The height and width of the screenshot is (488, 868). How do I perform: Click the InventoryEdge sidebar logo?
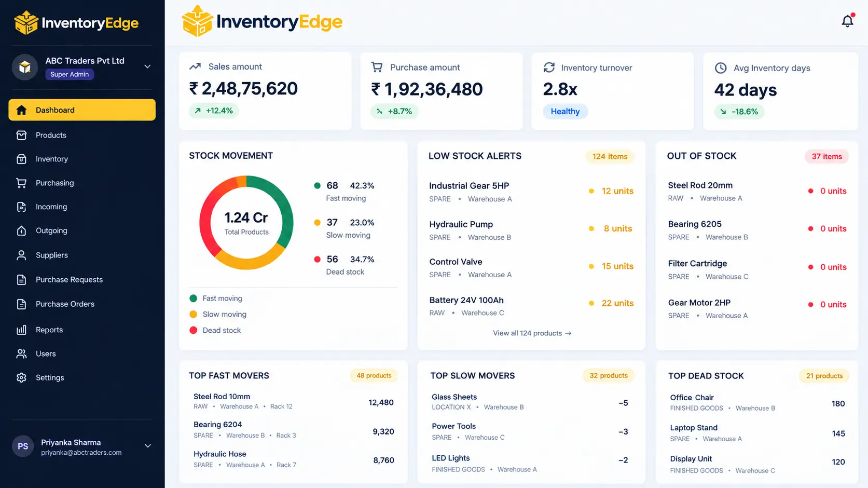point(76,23)
